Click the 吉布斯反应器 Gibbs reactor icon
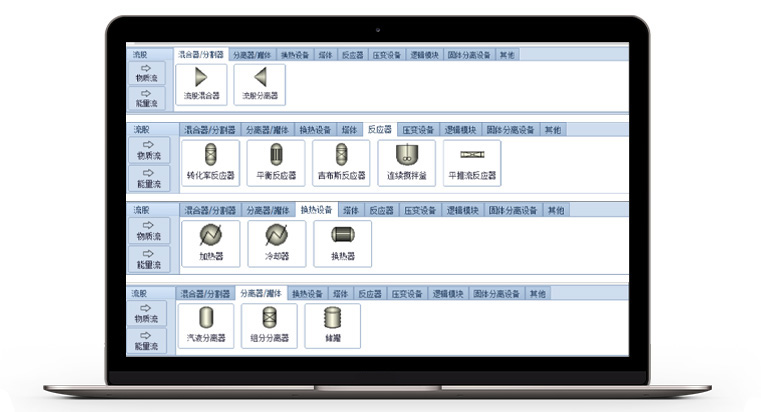Viewport: 761px width, 412px height. [341, 161]
